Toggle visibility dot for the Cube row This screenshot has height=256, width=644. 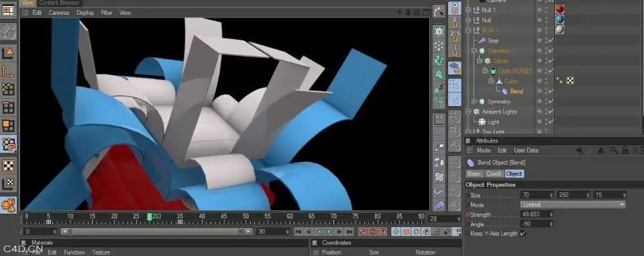(x=539, y=81)
